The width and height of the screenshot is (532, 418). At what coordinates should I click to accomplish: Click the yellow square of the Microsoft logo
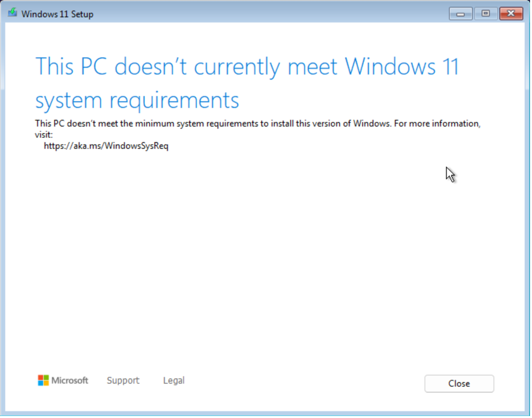pos(46,383)
